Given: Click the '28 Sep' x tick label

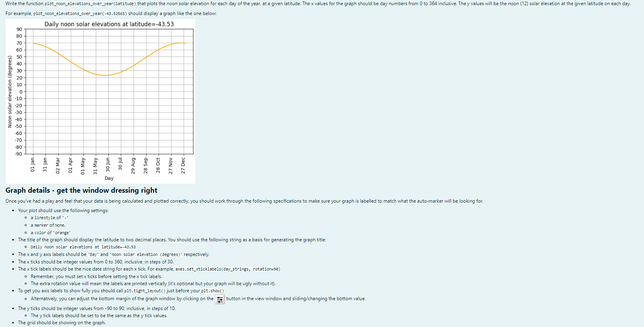Looking at the screenshot, I should (x=145, y=165).
